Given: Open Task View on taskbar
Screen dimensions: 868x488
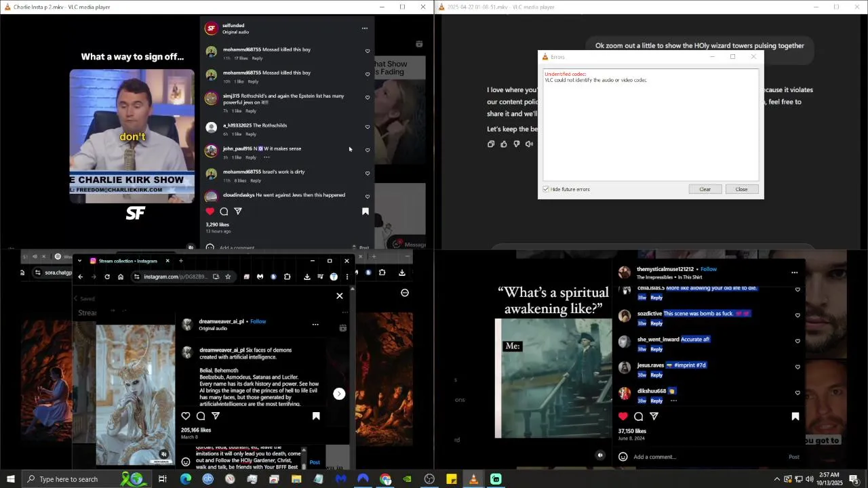Looking at the screenshot, I should (163, 479).
